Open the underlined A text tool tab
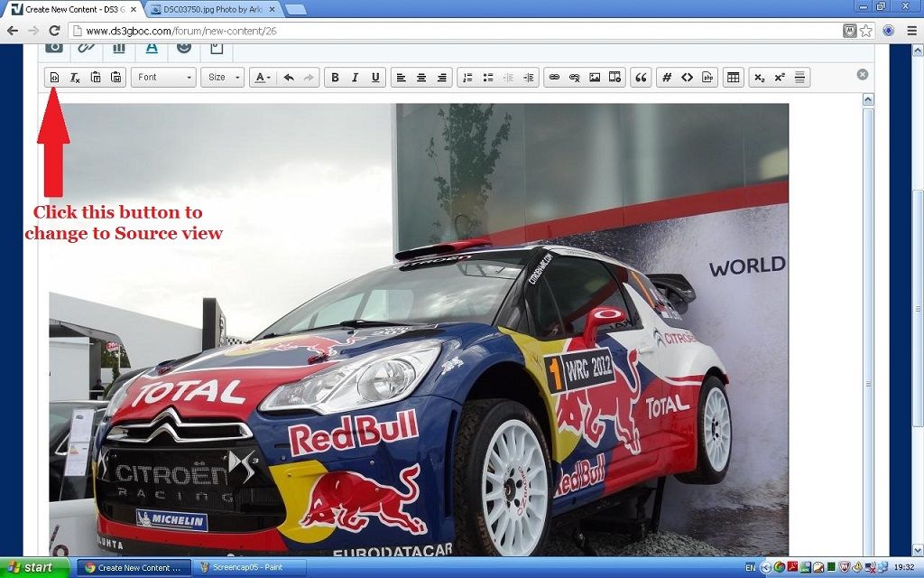 (152, 49)
